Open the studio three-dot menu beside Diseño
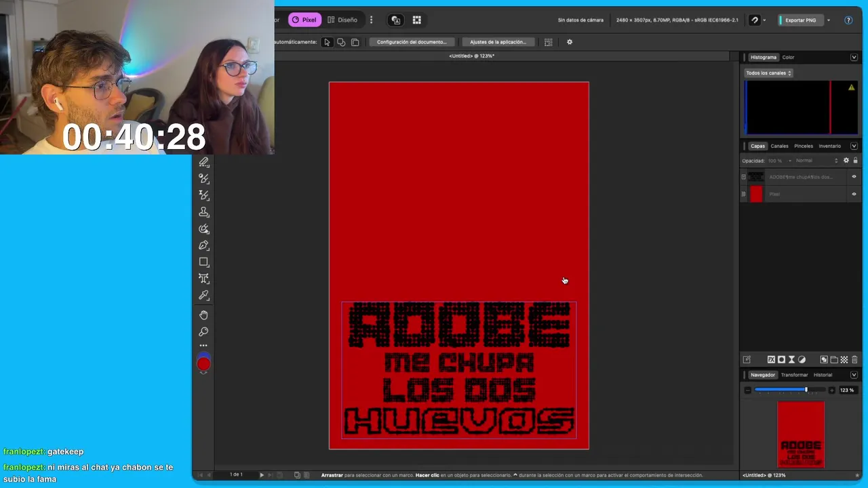 pos(371,20)
